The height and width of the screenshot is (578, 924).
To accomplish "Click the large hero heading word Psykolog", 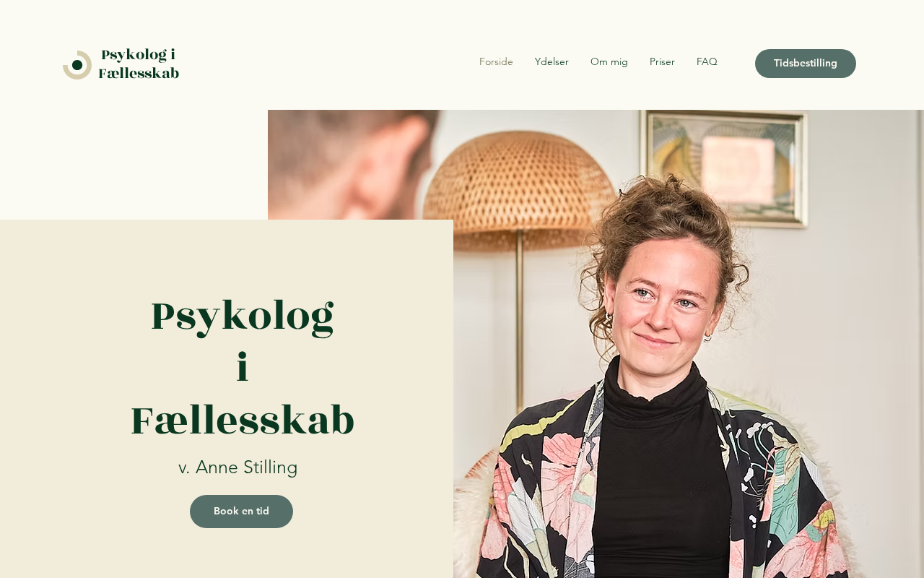I will pyautogui.click(x=243, y=317).
